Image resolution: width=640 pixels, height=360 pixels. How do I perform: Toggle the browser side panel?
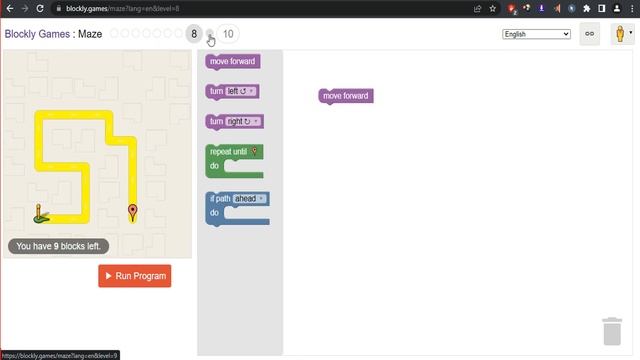click(x=602, y=9)
